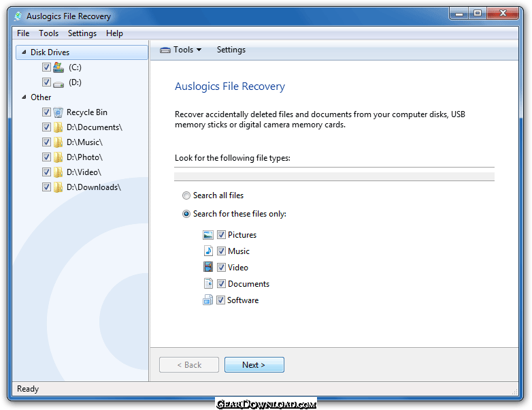Uncheck the Software file type checkbox

point(220,300)
